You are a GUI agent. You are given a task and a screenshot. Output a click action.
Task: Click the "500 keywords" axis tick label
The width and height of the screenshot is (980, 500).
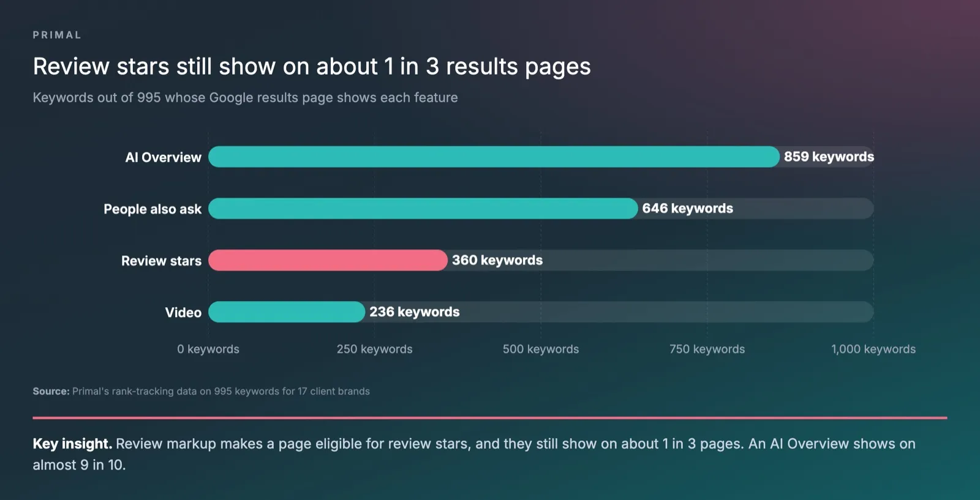click(541, 349)
